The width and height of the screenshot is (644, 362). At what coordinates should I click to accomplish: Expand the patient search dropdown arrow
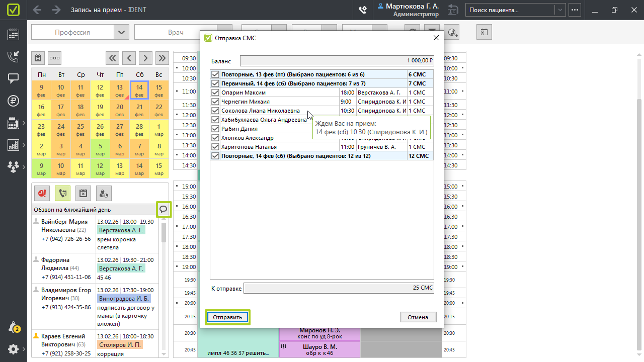click(559, 10)
